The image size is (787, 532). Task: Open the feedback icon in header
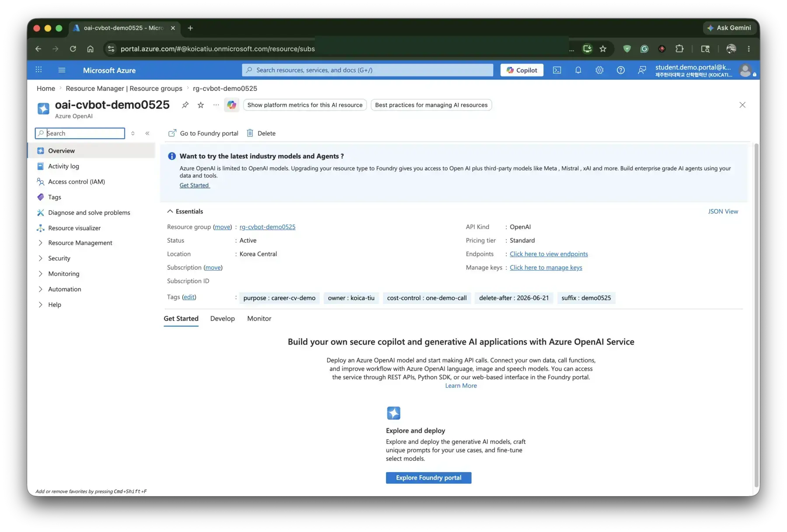pos(641,70)
